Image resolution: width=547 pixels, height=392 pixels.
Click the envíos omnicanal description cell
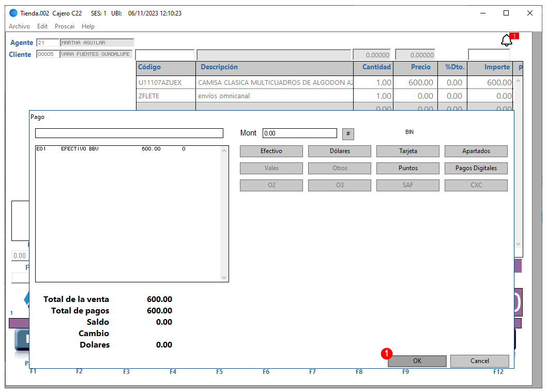tap(275, 96)
